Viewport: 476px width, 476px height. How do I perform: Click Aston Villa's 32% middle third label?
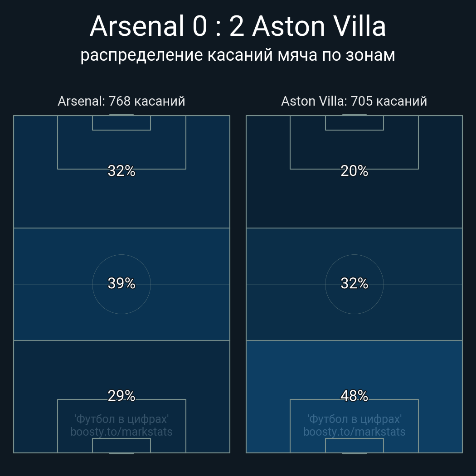tap(354, 283)
